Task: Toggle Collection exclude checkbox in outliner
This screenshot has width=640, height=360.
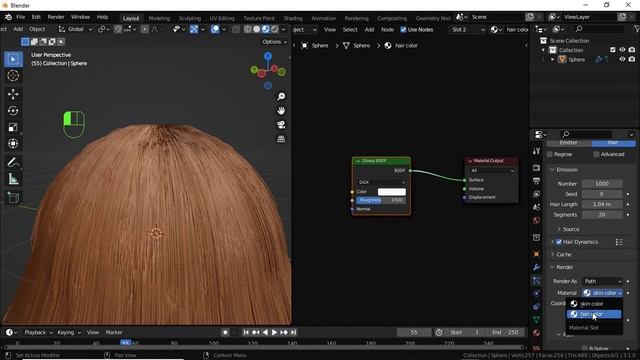Action: (x=612, y=50)
